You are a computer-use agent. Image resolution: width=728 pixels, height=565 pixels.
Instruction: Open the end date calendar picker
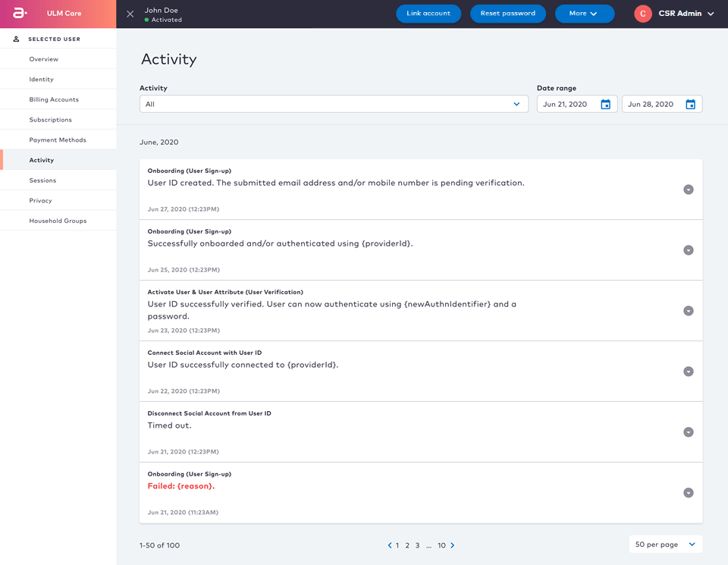coord(690,104)
